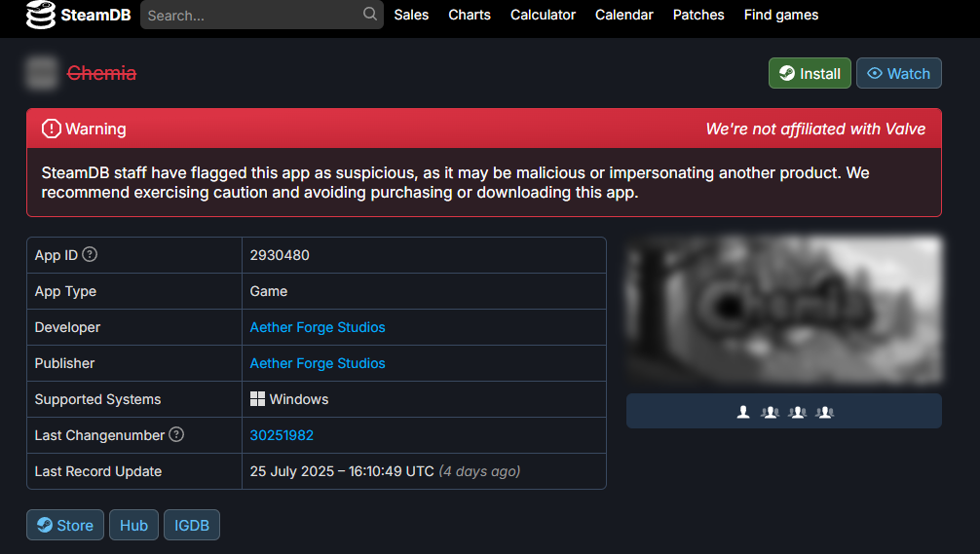Click the blurred game capsule image
This screenshot has width=980, height=554.
click(x=784, y=310)
